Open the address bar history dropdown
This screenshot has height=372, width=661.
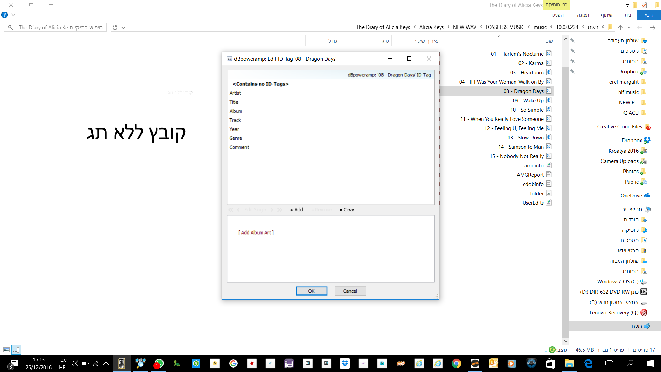tap(124, 27)
